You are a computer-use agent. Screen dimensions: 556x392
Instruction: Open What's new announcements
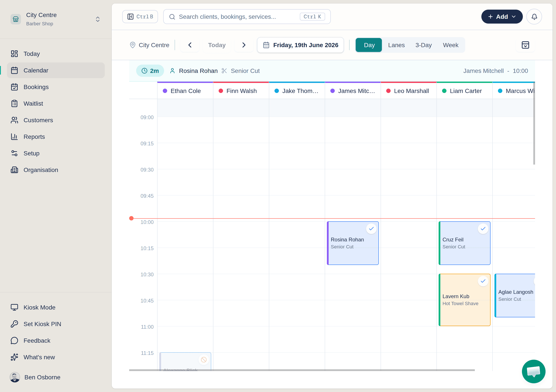click(56, 357)
